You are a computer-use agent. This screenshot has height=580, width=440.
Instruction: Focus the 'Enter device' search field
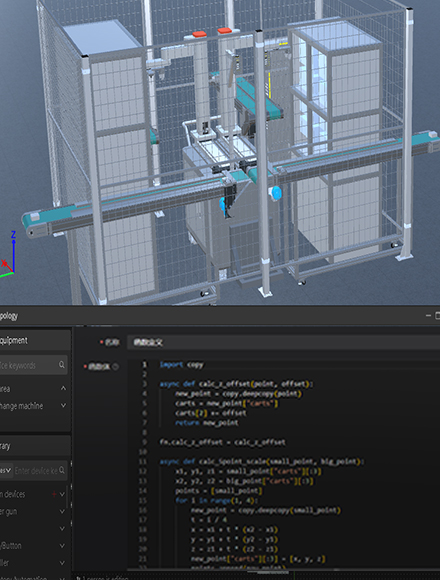(x=41, y=470)
